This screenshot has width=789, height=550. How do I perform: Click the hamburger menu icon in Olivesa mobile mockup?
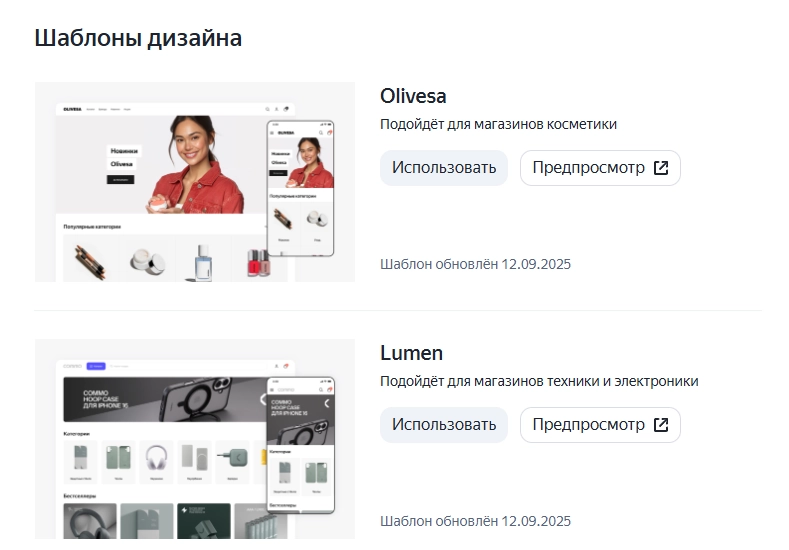273,132
